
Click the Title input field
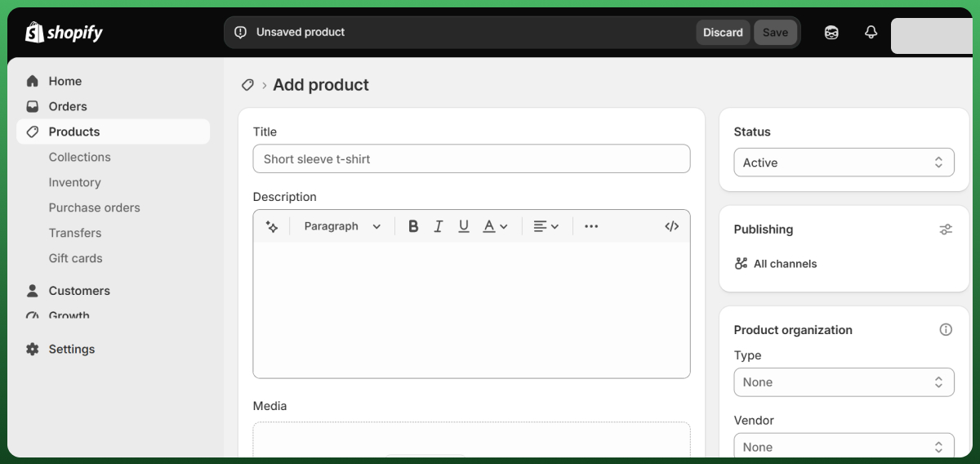coord(471,159)
